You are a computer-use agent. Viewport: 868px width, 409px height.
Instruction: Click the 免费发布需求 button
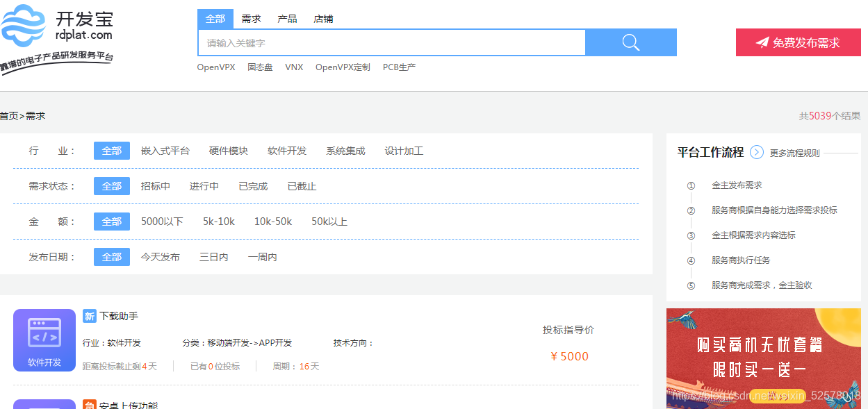point(799,42)
